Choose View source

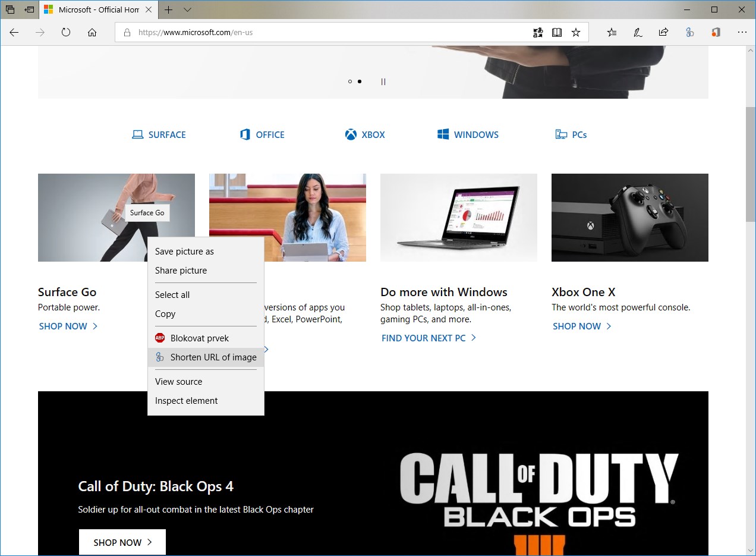206,382
